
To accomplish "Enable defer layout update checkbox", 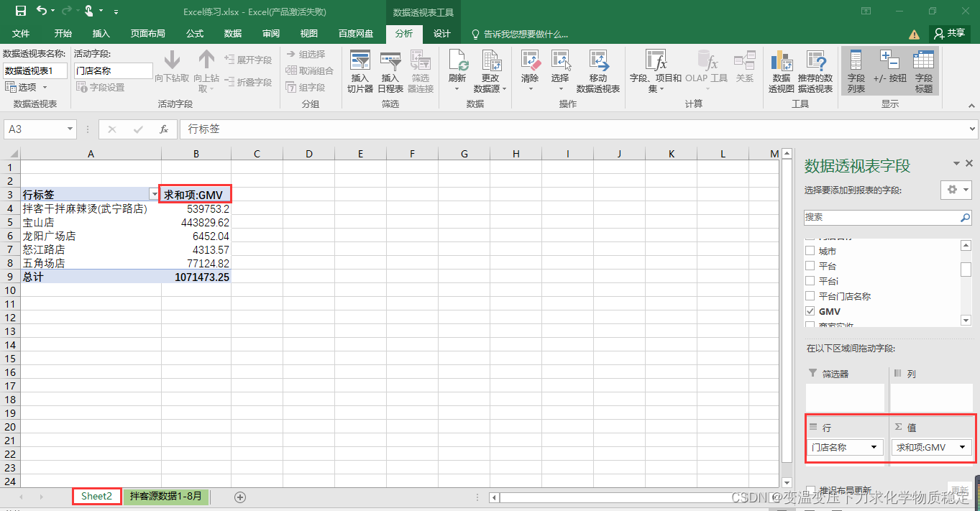I will [810, 489].
